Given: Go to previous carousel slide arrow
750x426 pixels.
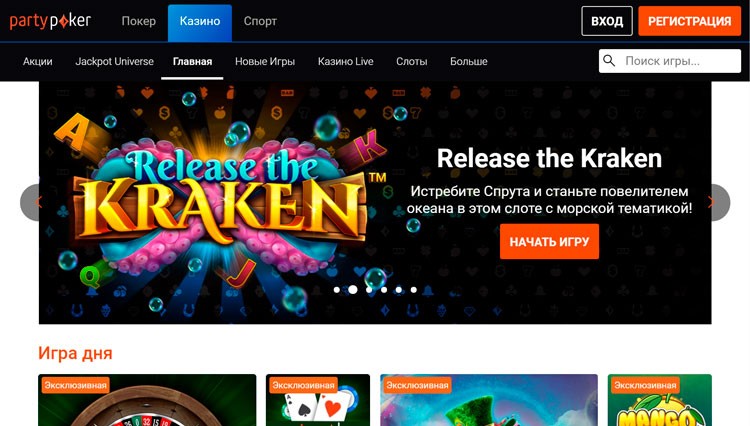Looking at the screenshot, I should 32,202.
